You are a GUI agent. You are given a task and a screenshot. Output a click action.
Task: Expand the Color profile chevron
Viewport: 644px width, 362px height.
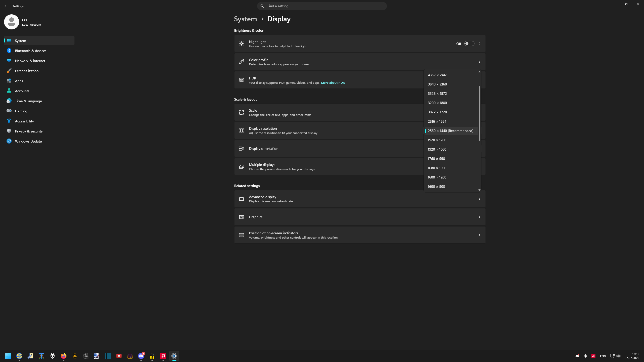[x=479, y=62]
